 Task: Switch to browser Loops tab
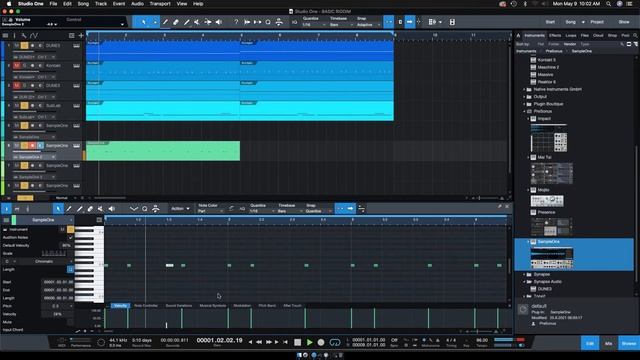point(571,36)
